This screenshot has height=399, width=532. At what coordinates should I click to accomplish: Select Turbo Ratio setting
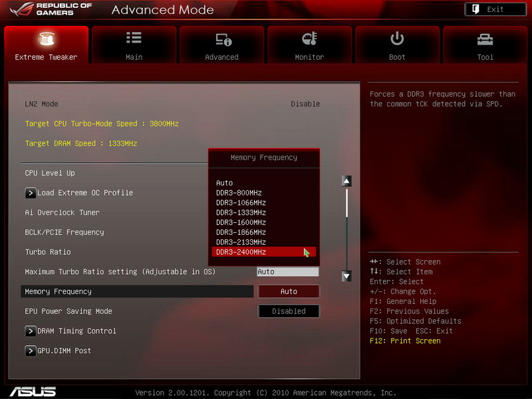[x=48, y=252]
